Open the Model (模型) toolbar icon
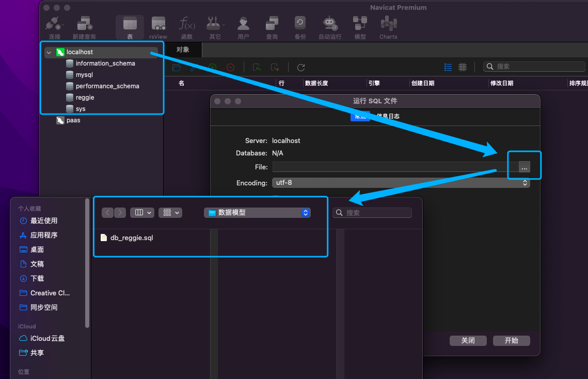Viewport: 588px width, 379px height. tap(360, 27)
